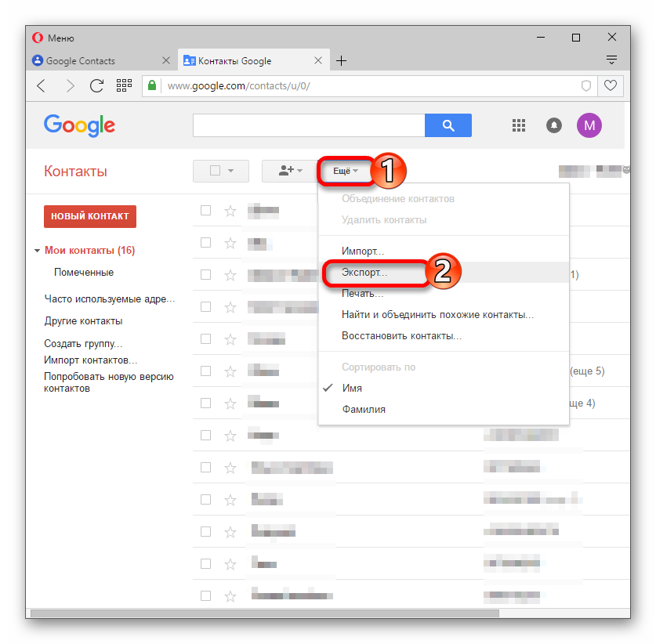Image resolution: width=656 pixels, height=644 pixels.
Task: Open tab menu icon at far right
Action: point(611,60)
